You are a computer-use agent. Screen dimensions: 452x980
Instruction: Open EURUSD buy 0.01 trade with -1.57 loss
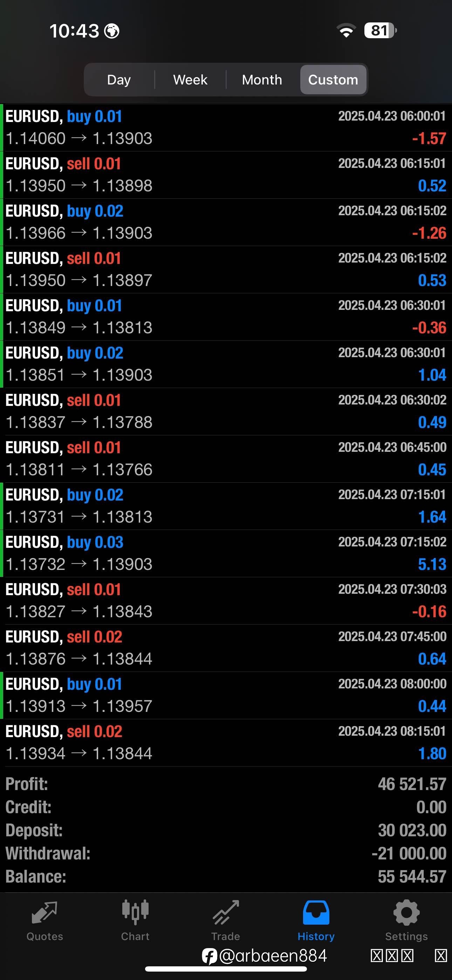(x=226, y=128)
